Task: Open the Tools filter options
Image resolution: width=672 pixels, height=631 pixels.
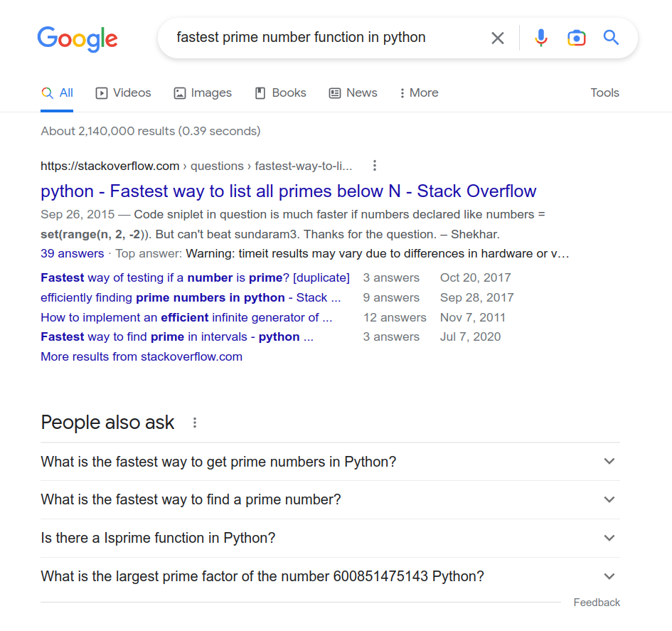Action: (x=604, y=92)
